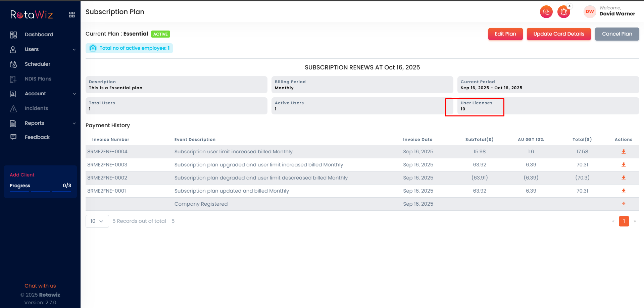
Task: Click the notification bell icon
Action: 564,12
